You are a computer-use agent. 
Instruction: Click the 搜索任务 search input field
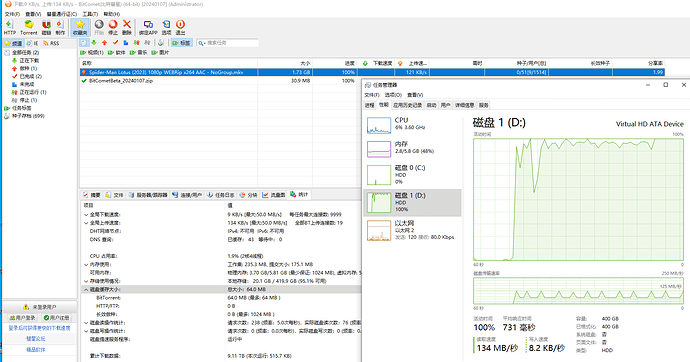[x=228, y=43]
